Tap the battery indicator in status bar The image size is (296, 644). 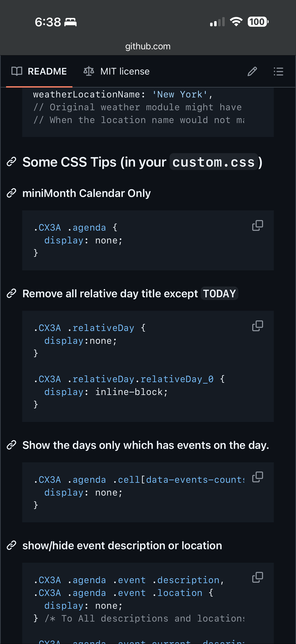coord(258,22)
